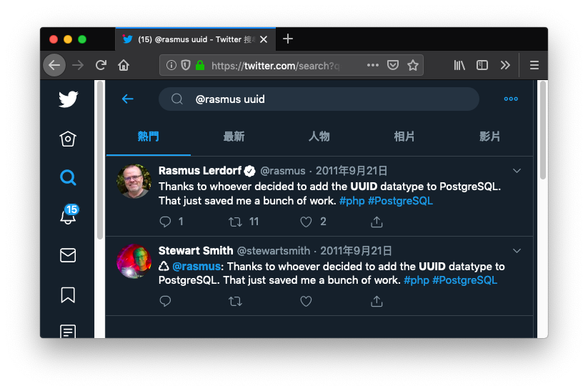Share Rasmus Lerdorf's tweet

[377, 222]
